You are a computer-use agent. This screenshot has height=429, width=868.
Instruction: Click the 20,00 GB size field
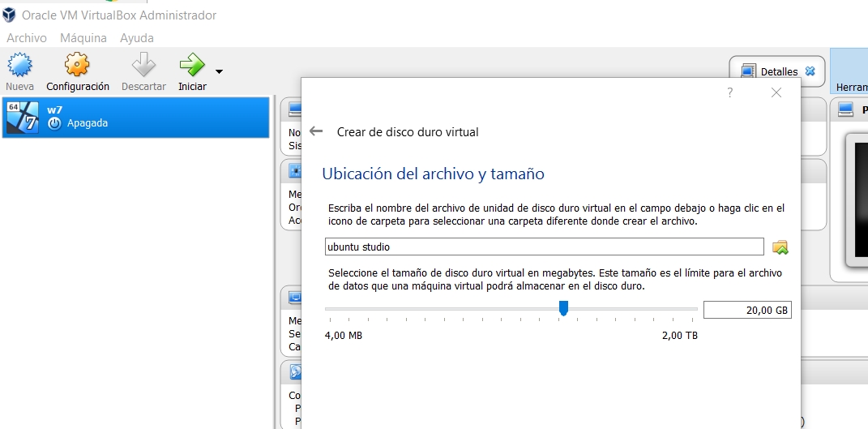pos(746,310)
